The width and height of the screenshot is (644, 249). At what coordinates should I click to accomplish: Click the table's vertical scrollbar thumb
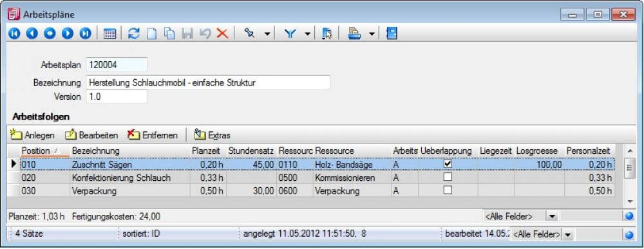click(630, 168)
